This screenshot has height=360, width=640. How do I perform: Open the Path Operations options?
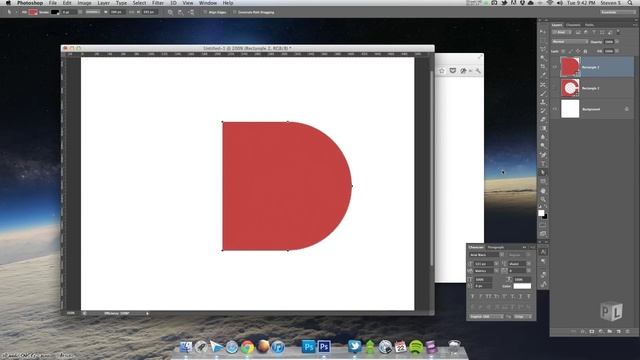pyautogui.click(x=170, y=12)
